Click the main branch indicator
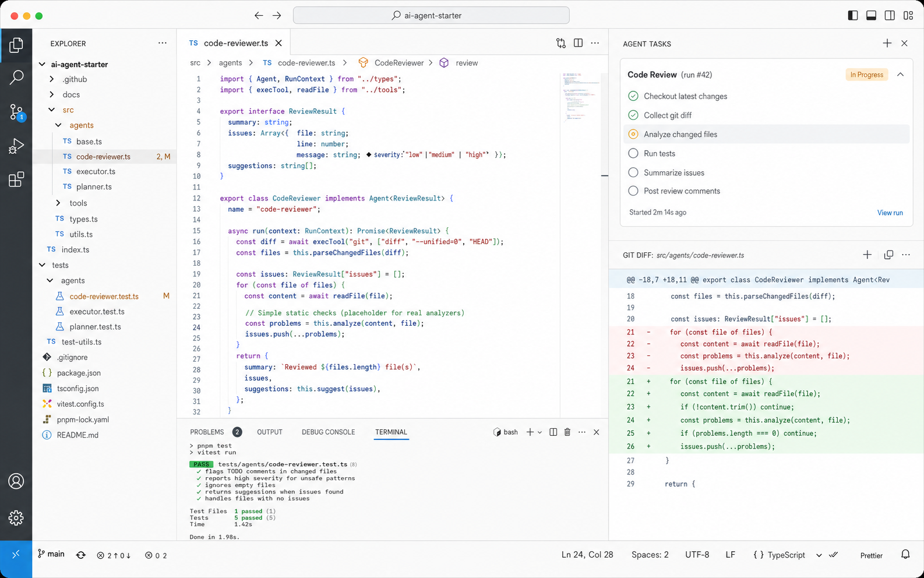The image size is (924, 578). [51, 554]
